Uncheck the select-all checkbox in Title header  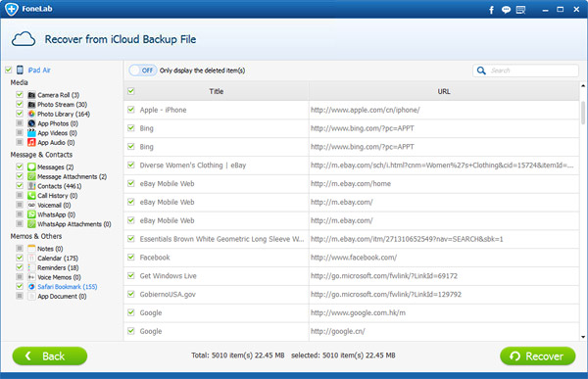tap(131, 91)
